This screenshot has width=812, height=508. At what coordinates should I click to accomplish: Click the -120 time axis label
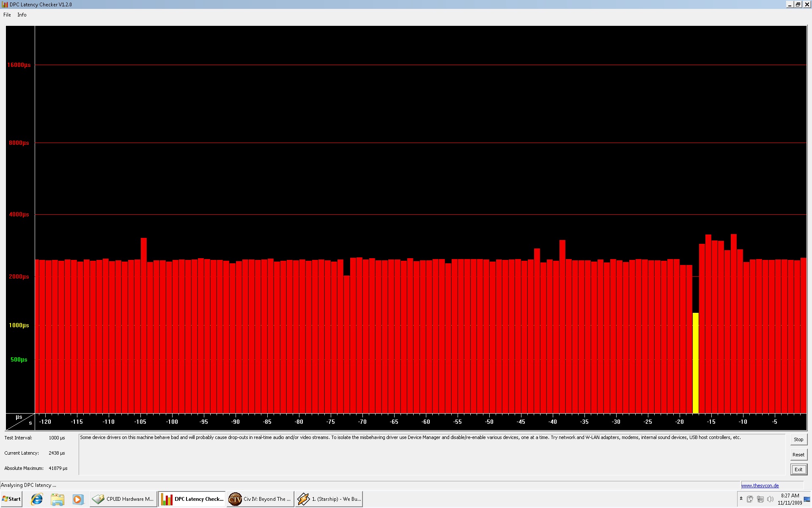pos(45,422)
